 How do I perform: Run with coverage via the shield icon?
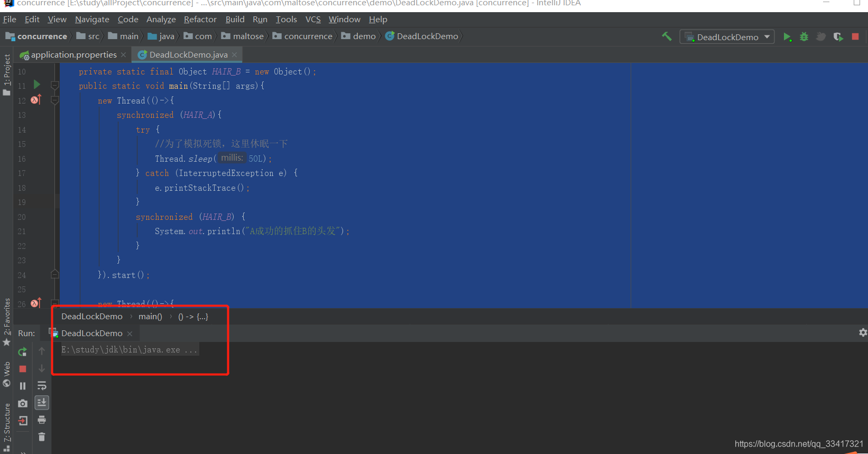[838, 37]
